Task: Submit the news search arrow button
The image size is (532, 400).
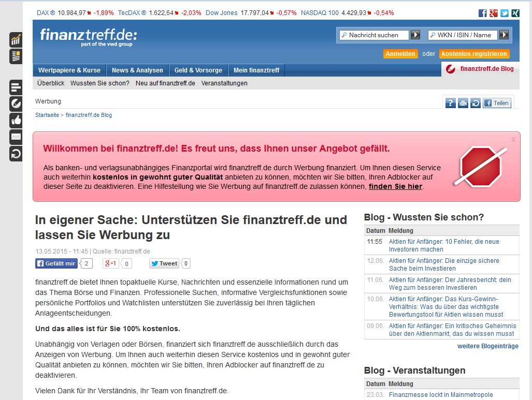Action: (x=415, y=35)
